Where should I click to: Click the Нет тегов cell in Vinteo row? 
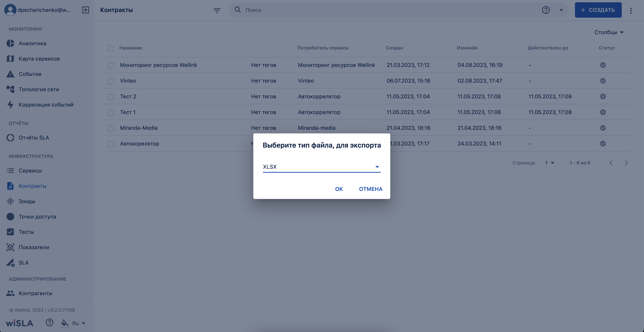click(264, 81)
